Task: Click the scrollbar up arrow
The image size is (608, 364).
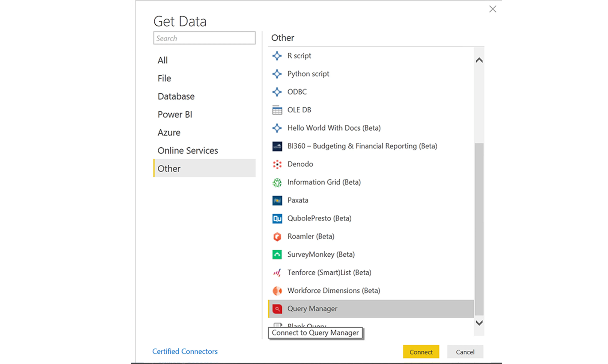Action: click(x=479, y=60)
